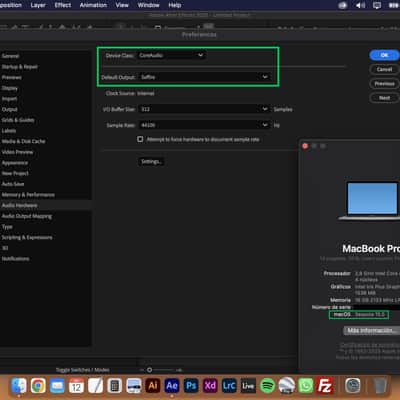Click the volume icon in menu bar
The width and height of the screenshot is (400, 400).
[360, 5]
